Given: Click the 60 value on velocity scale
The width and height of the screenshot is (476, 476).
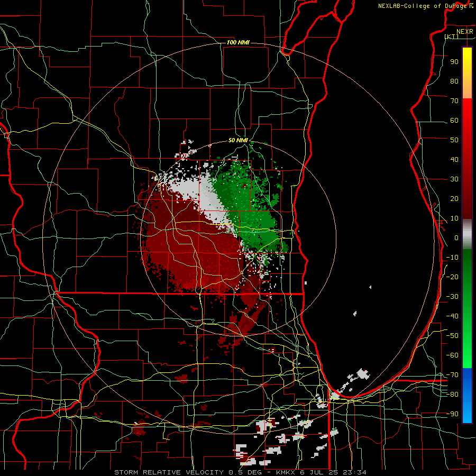Looking at the screenshot, I should click(454, 120).
